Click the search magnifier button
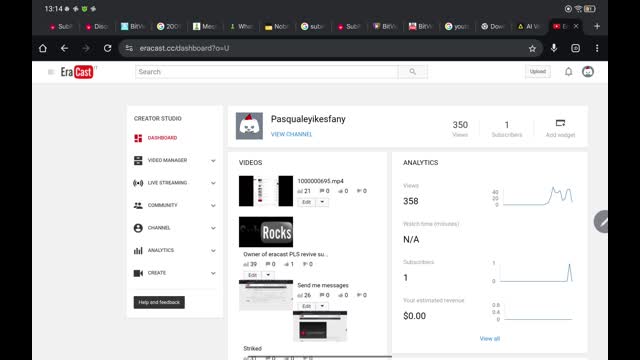 pos(413,72)
